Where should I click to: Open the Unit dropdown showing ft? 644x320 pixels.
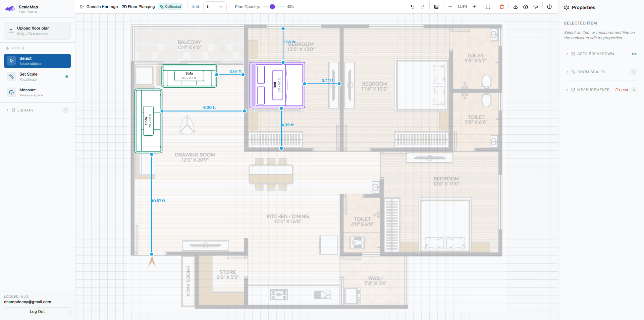pyautogui.click(x=215, y=7)
